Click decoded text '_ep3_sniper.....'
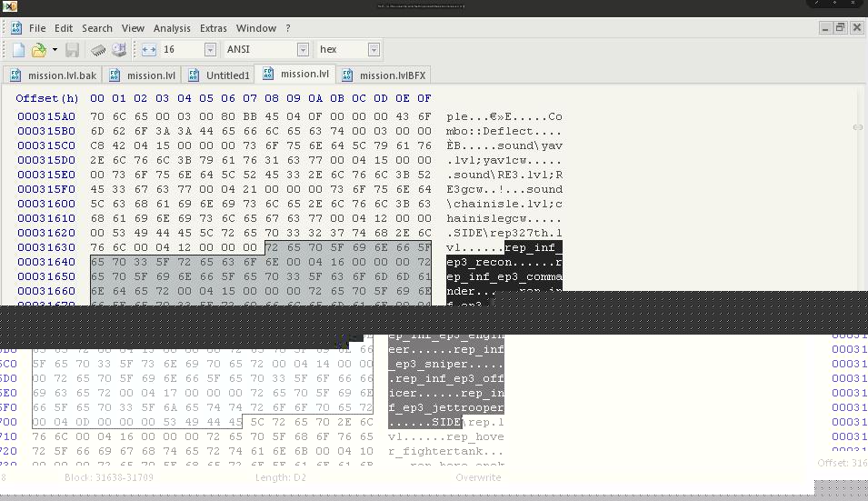The image size is (868, 501). pos(446,365)
